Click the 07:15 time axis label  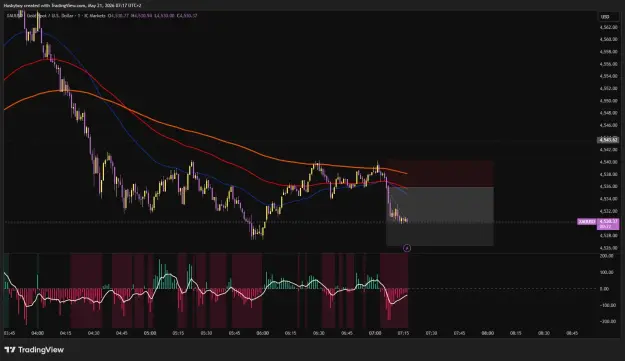(403, 333)
